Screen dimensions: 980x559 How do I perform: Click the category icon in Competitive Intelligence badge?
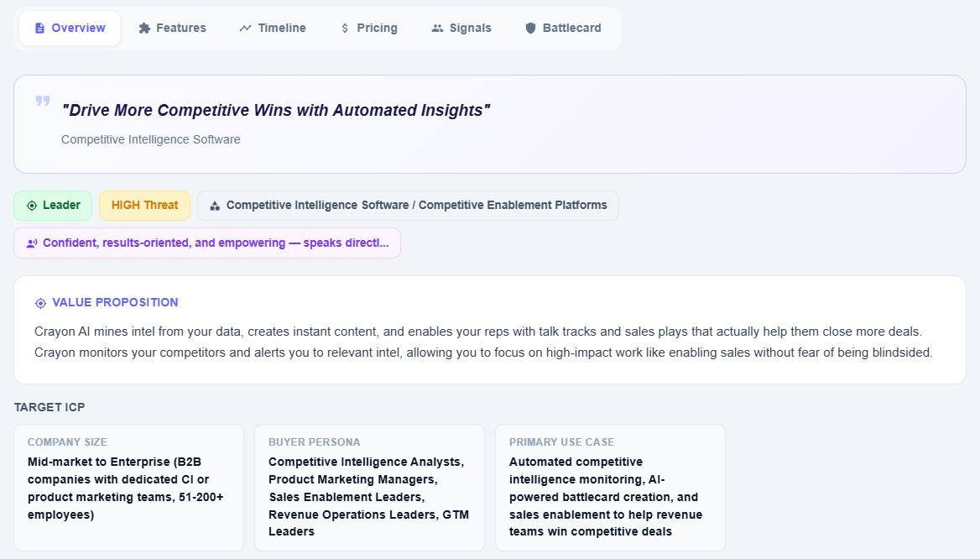(215, 206)
